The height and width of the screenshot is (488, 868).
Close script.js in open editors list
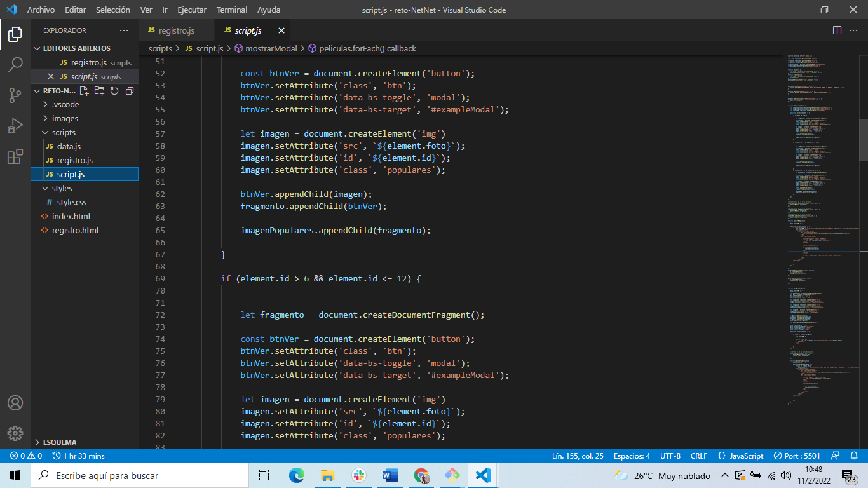(x=51, y=76)
